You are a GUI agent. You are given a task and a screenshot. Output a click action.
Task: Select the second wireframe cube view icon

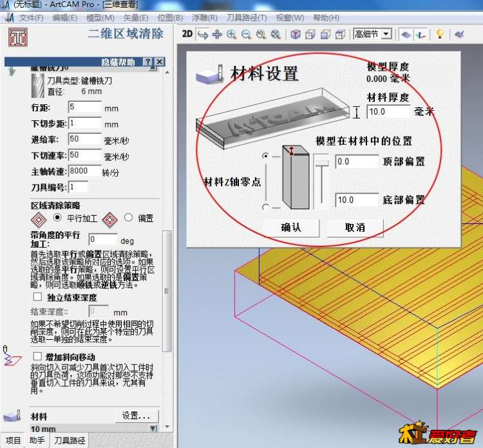310,35
